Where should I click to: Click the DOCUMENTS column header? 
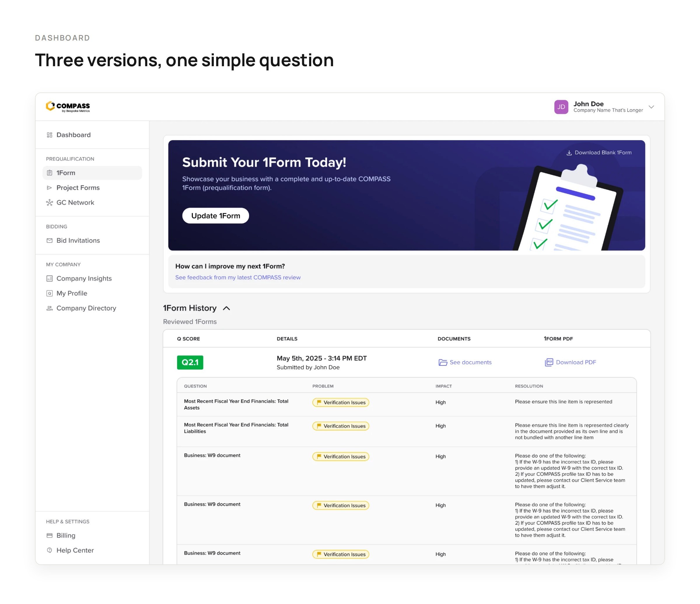pyautogui.click(x=454, y=339)
